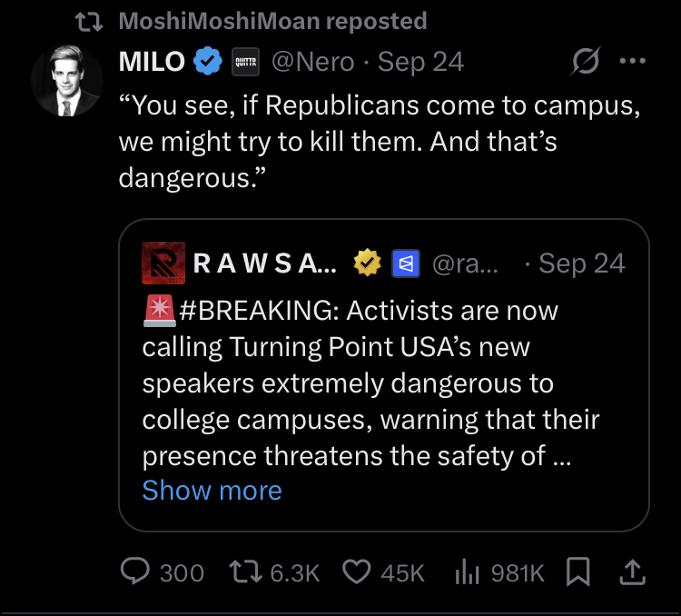Open the @Nero handle link

click(x=313, y=62)
